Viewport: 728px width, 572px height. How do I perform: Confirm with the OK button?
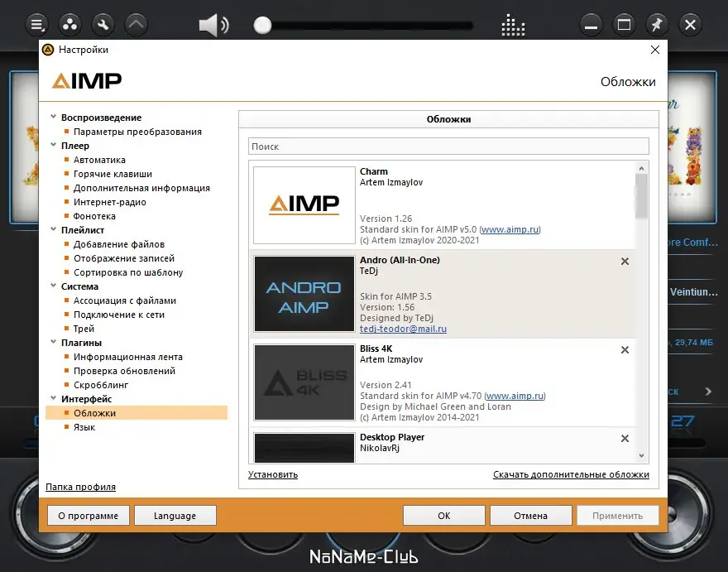point(444,516)
